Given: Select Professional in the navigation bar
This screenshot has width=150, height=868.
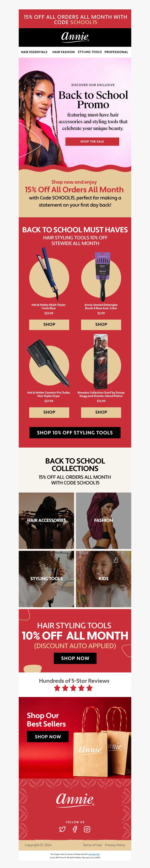Looking at the screenshot, I should coord(116,52).
